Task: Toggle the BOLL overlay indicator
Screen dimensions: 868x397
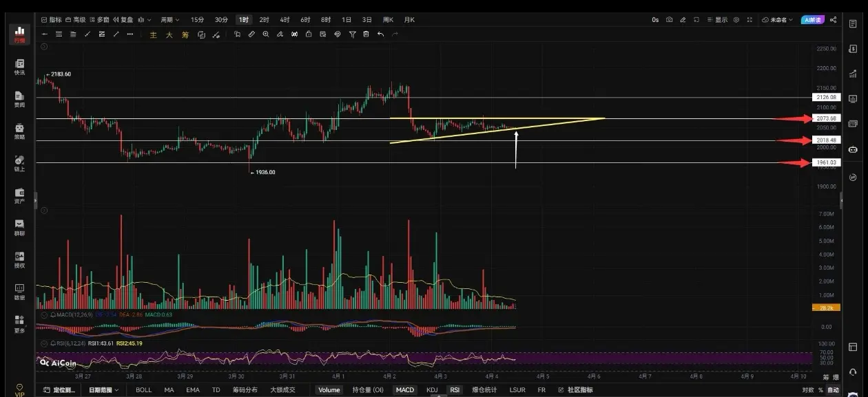Action: (x=143, y=389)
